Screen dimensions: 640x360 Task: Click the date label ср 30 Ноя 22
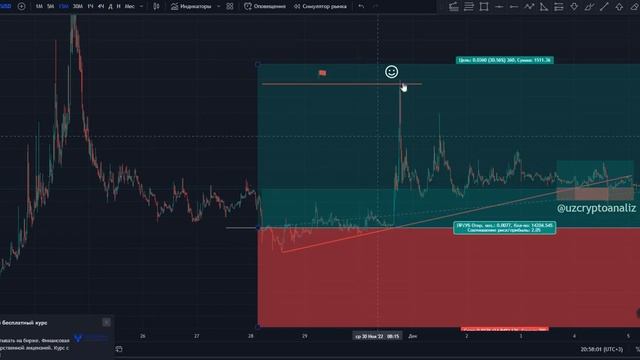click(377, 336)
